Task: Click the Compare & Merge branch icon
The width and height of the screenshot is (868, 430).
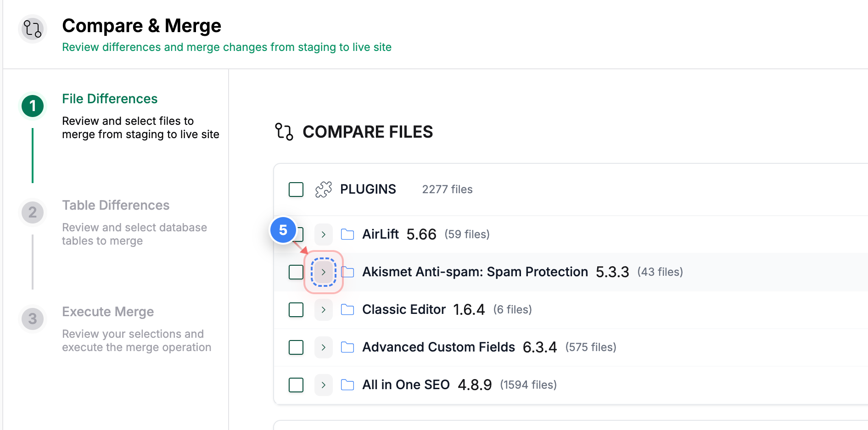Action: coord(32,28)
